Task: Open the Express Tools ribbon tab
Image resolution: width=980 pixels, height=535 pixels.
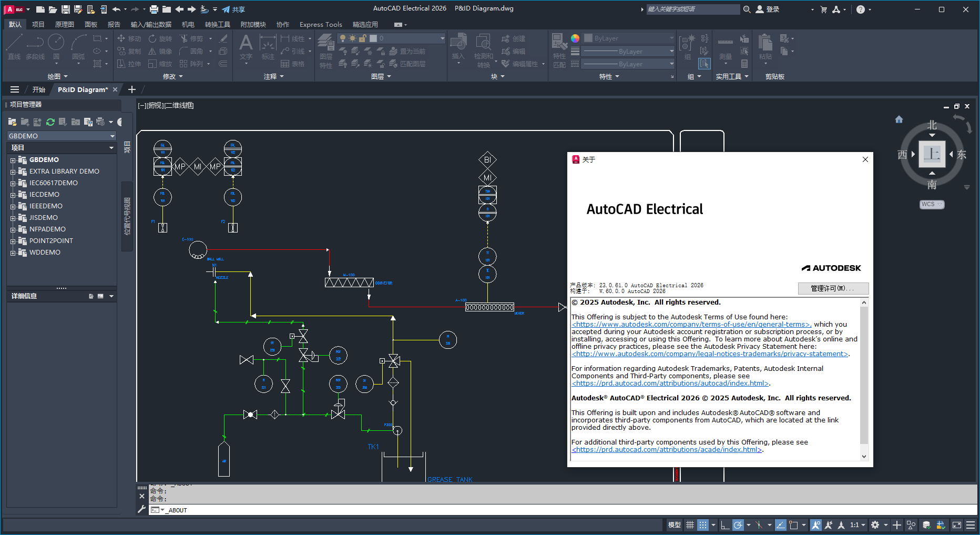Action: tap(321, 24)
